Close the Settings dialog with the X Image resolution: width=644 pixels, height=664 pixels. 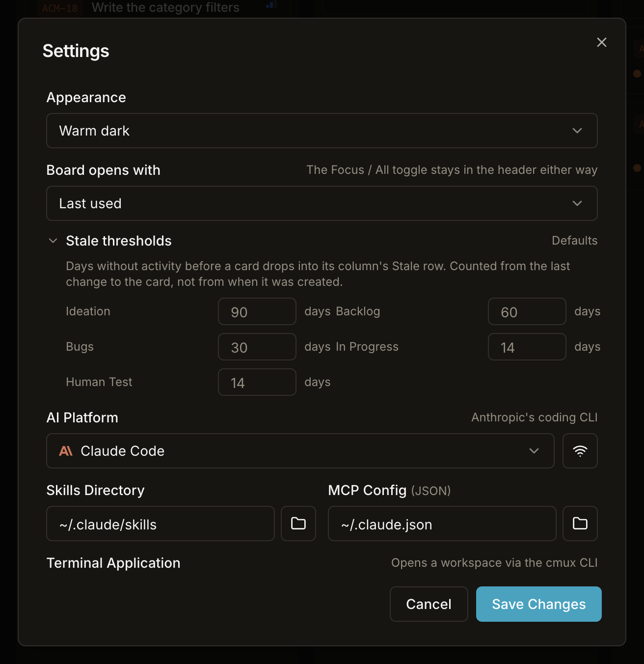(x=602, y=42)
